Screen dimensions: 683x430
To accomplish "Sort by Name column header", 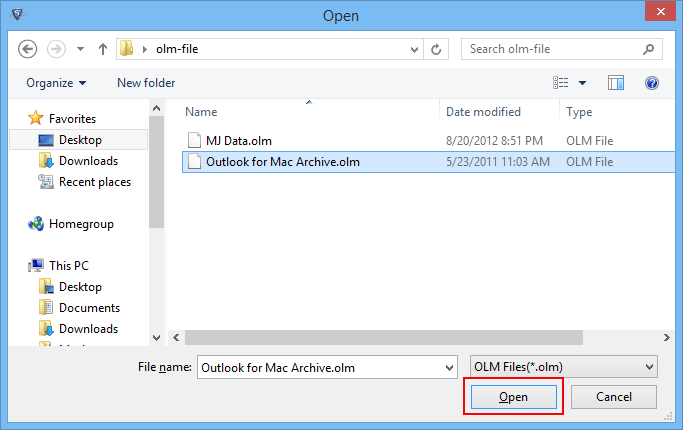I will click(201, 112).
